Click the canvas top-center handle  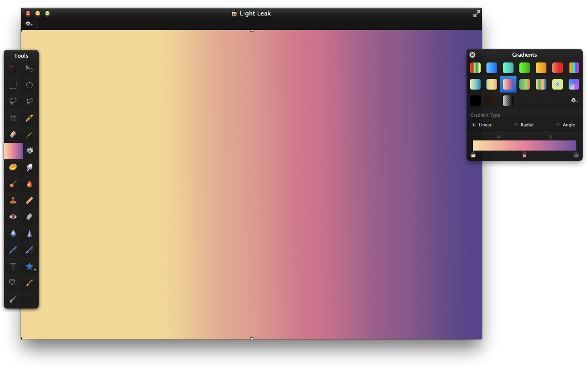[x=251, y=30]
